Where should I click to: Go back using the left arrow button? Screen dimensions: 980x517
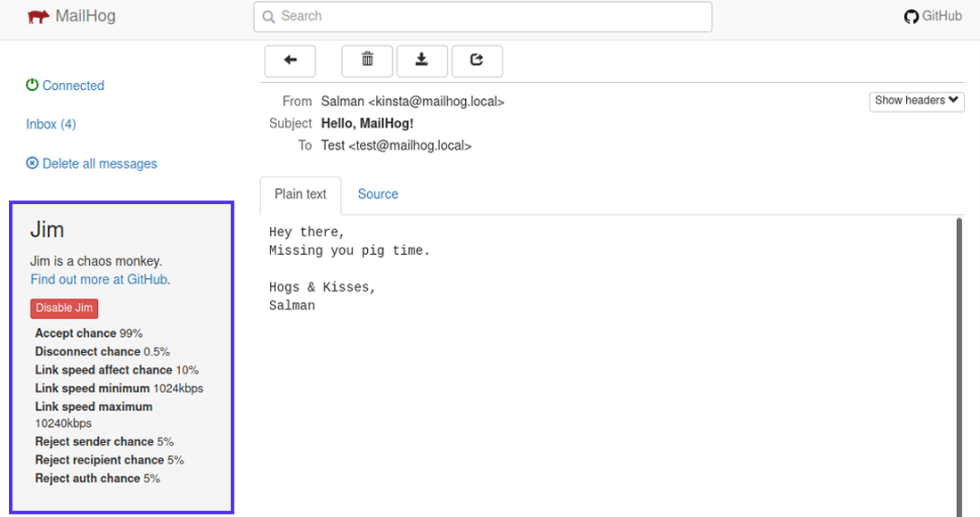point(290,60)
